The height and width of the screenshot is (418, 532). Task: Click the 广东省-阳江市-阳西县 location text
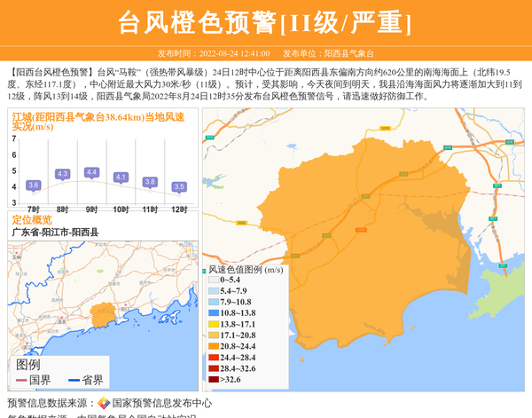[55, 233]
